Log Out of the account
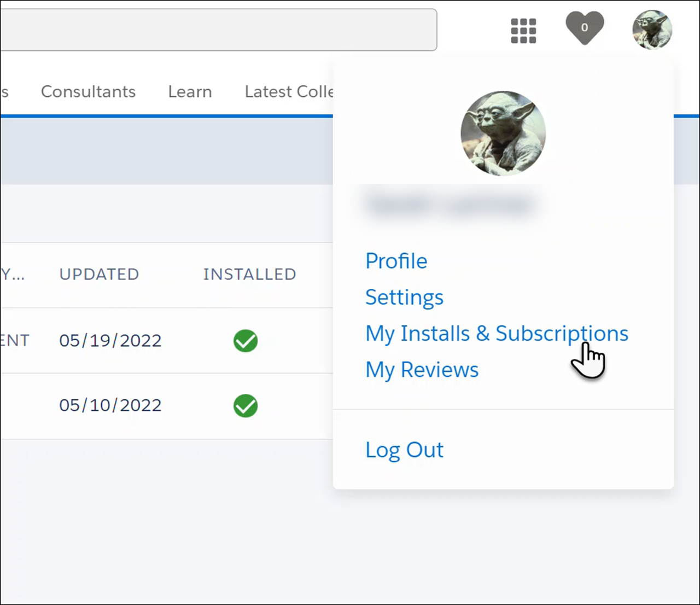 coord(404,449)
